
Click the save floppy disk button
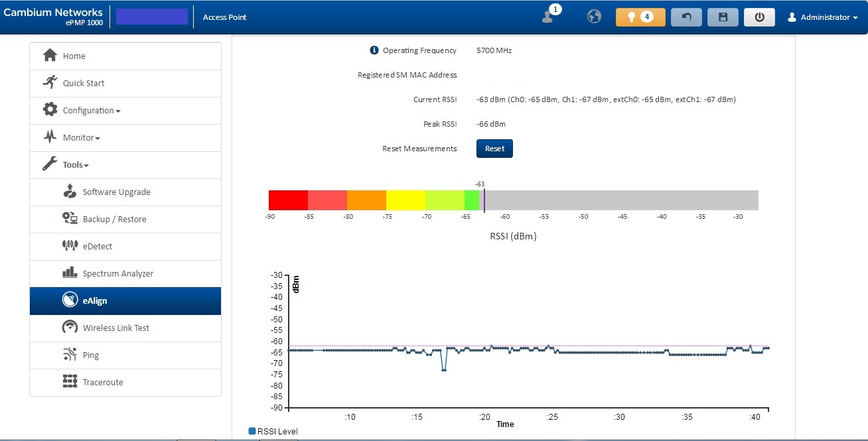pos(723,17)
